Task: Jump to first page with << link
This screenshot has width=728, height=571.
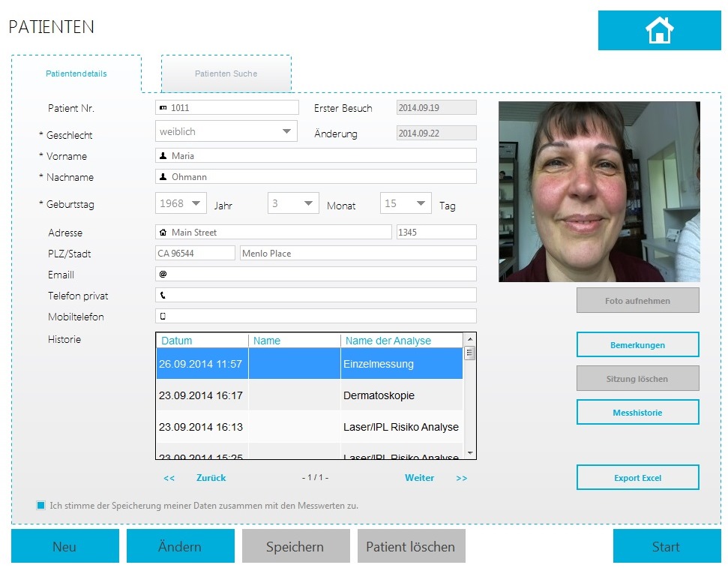Action: [x=169, y=478]
